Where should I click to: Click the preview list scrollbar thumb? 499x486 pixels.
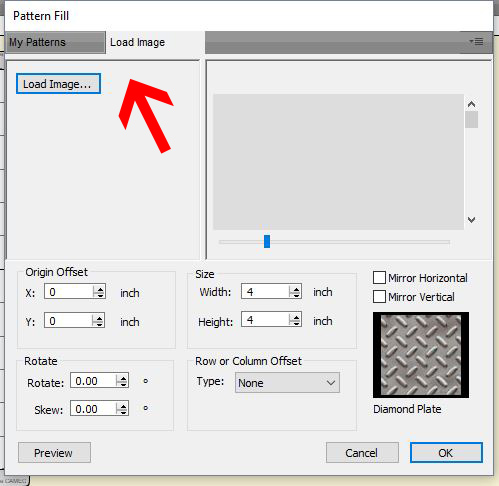coord(471,119)
